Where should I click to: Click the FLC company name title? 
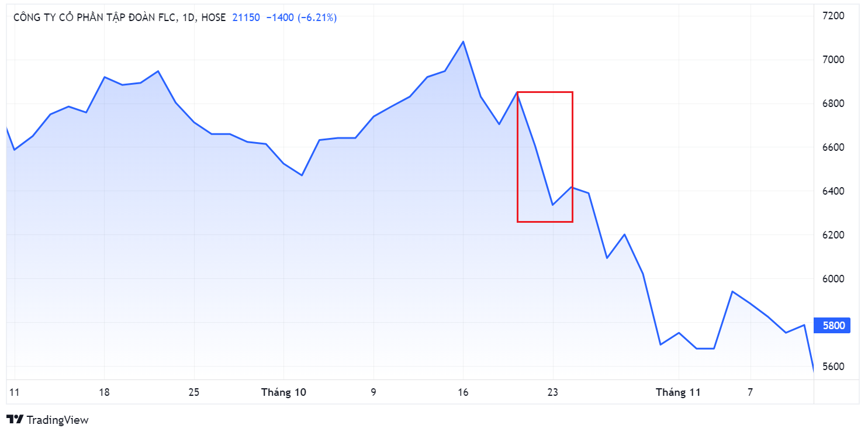tap(95, 18)
